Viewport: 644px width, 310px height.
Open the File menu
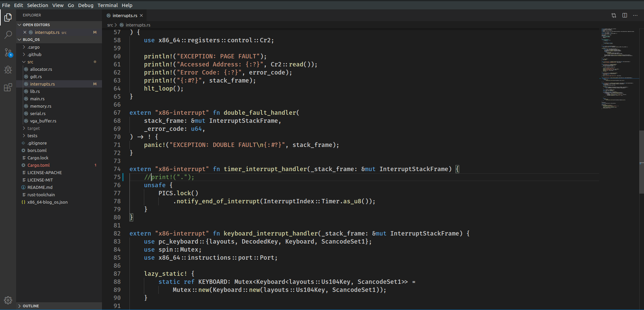coord(6,5)
